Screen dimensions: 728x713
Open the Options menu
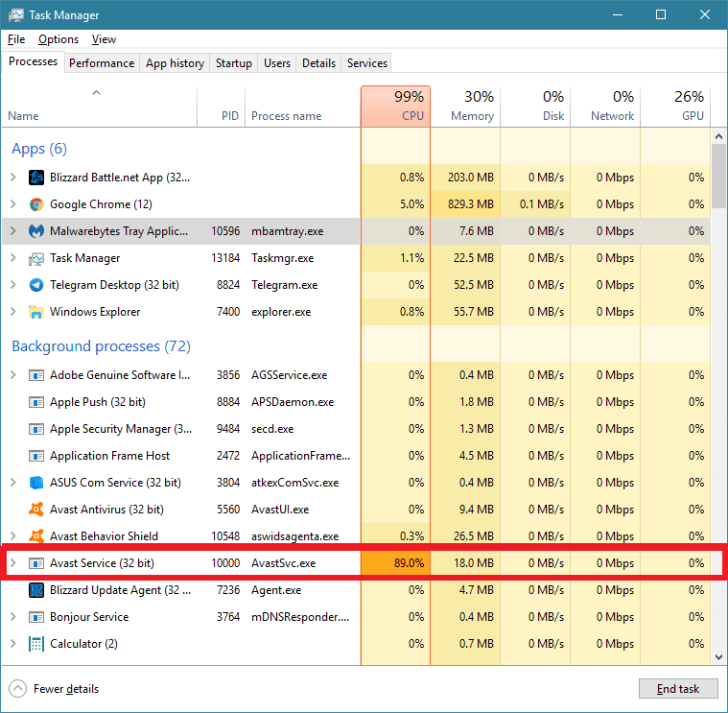pyautogui.click(x=59, y=39)
